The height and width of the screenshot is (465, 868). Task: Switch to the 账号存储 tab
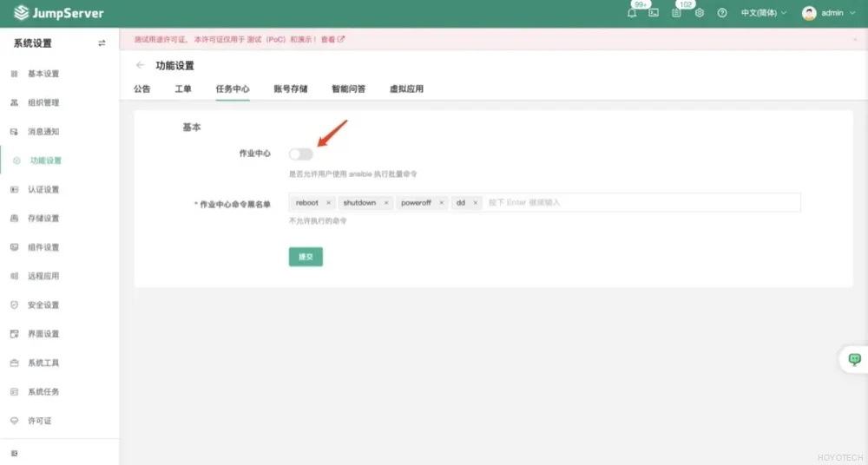tap(290, 88)
